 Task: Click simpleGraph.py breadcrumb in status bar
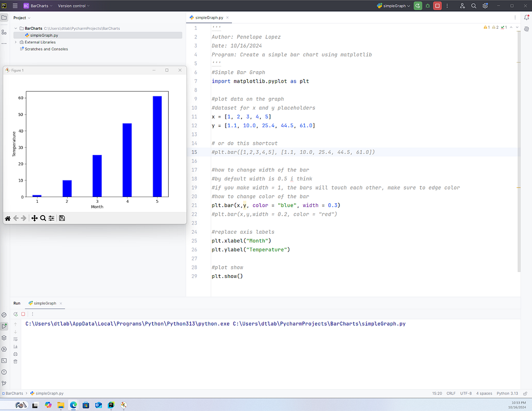[x=47, y=393]
